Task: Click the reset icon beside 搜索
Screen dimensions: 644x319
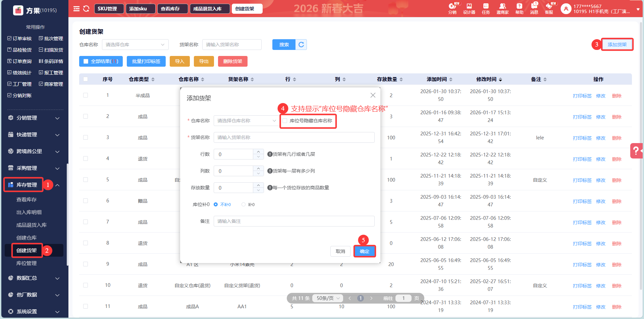Action: (x=301, y=45)
